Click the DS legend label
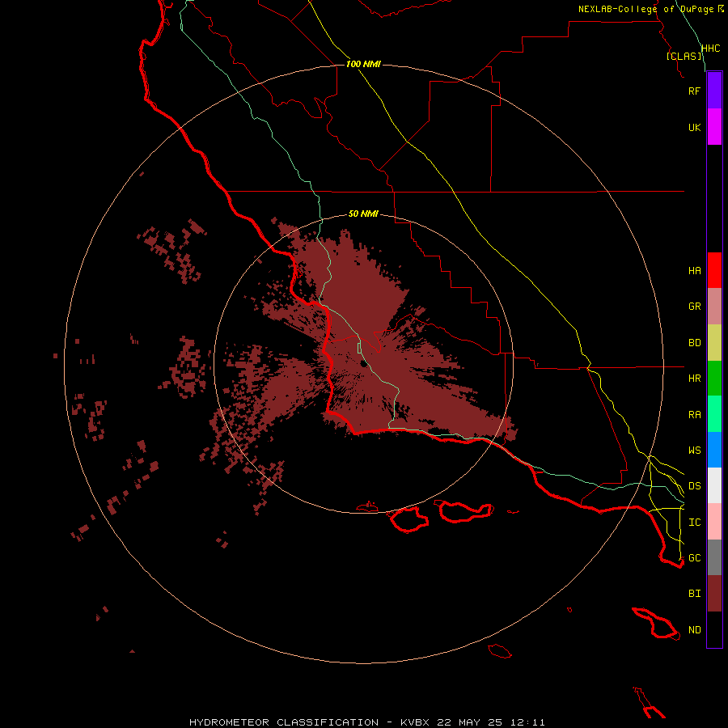Viewport: 728px width, 728px height. point(694,485)
